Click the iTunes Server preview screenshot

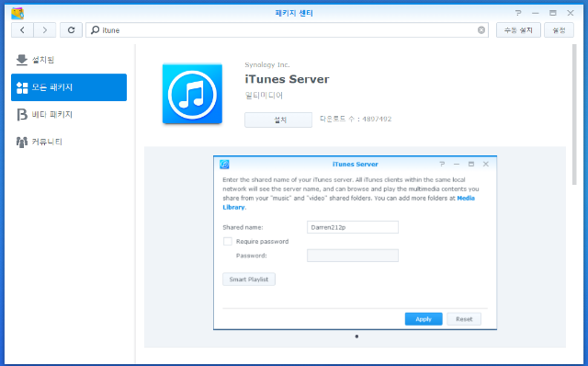click(355, 243)
